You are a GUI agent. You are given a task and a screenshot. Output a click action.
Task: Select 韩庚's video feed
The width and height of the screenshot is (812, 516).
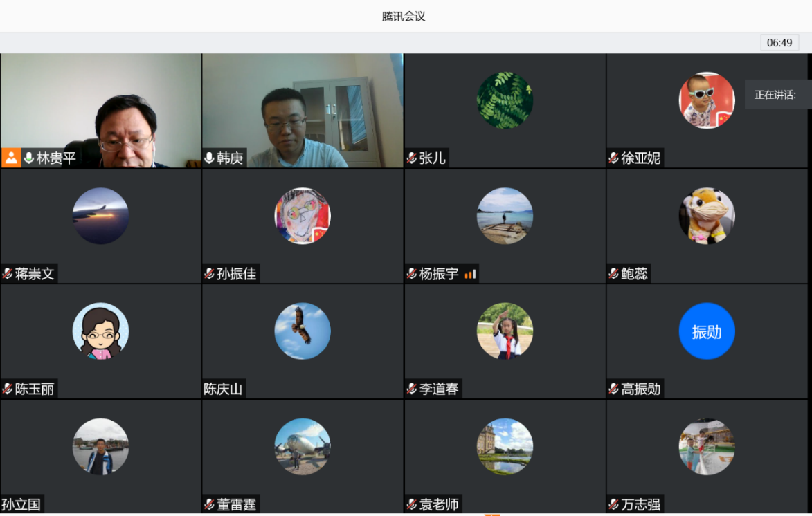(303, 104)
